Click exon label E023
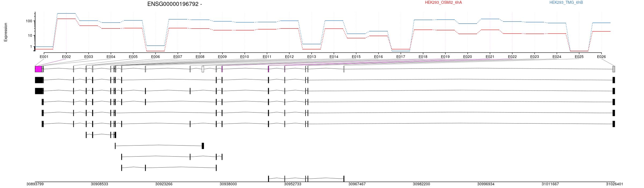644x188 pixels. 535,57
